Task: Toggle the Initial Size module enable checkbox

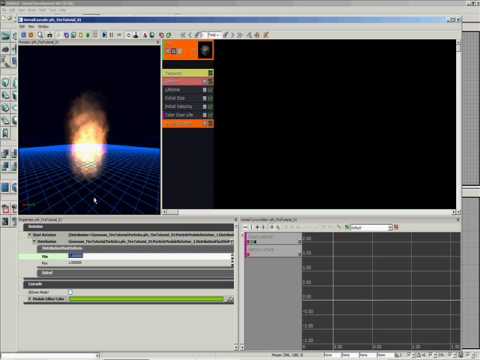Action: pyautogui.click(x=205, y=98)
